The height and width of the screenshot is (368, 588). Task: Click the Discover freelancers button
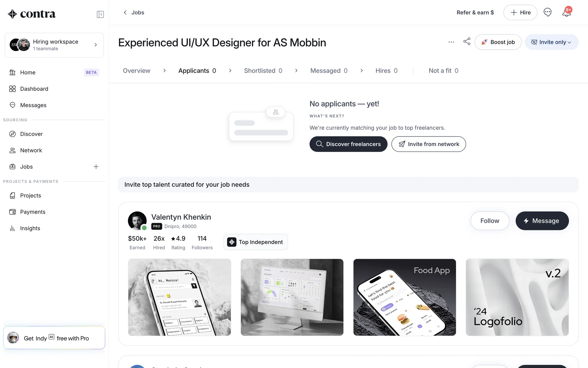pos(348,144)
